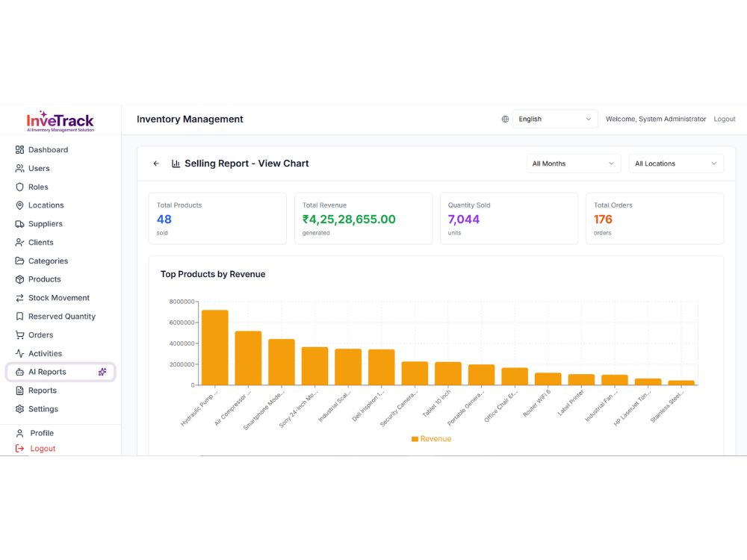The image size is (747, 560).
Task: Click the Orders cart icon
Action: (19, 335)
